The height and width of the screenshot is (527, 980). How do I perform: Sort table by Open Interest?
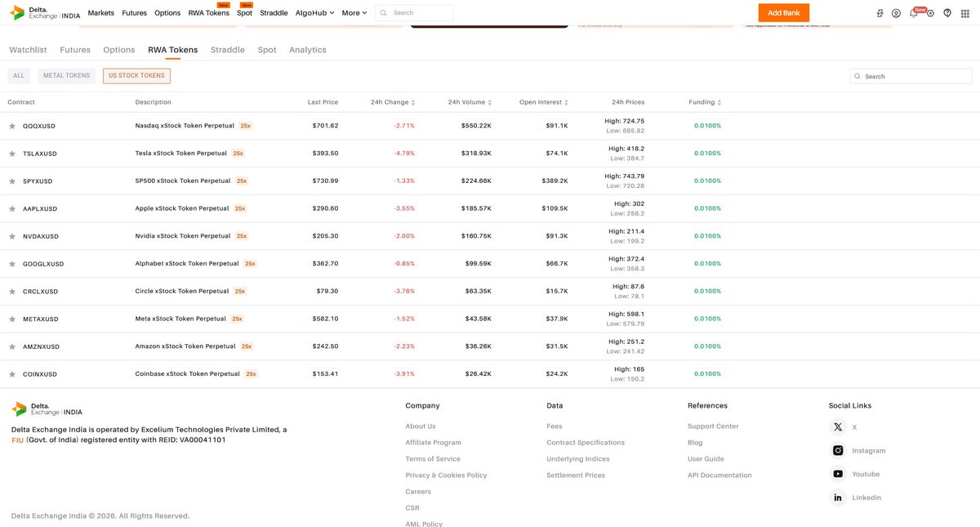pos(544,102)
